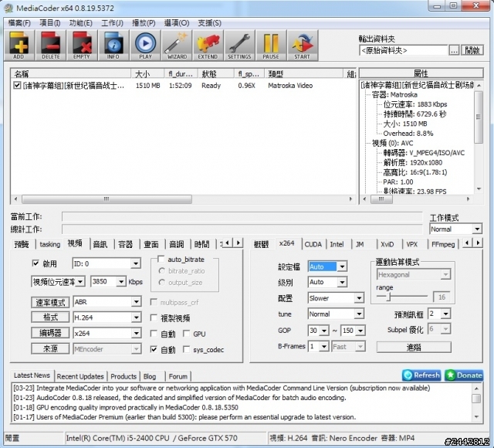Toggle the 自動 checkbox next to sys_codec
The image size is (494, 448).
154,349
